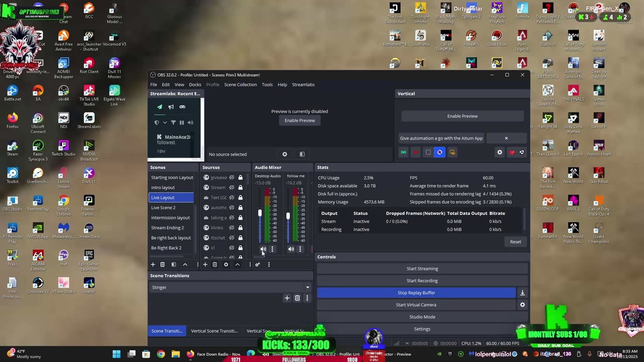Unlock the giveawa source lock
644x362 pixels.
coord(240,177)
